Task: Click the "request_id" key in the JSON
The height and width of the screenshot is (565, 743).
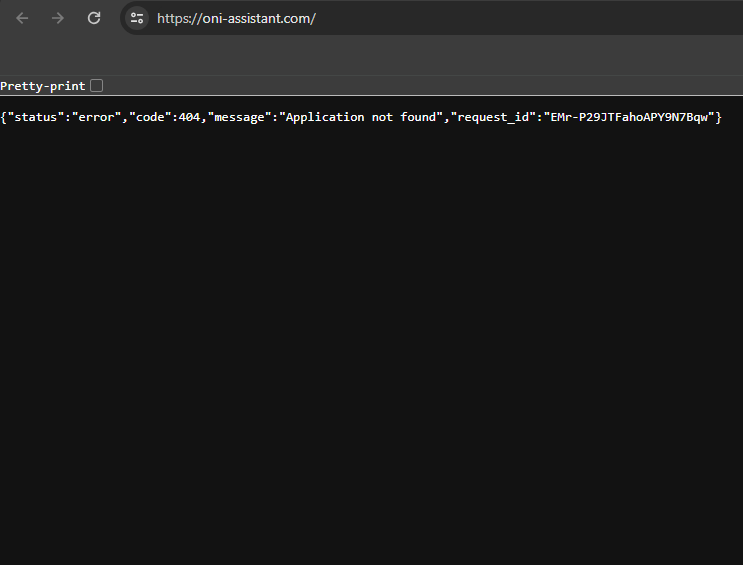Action: pos(493,117)
